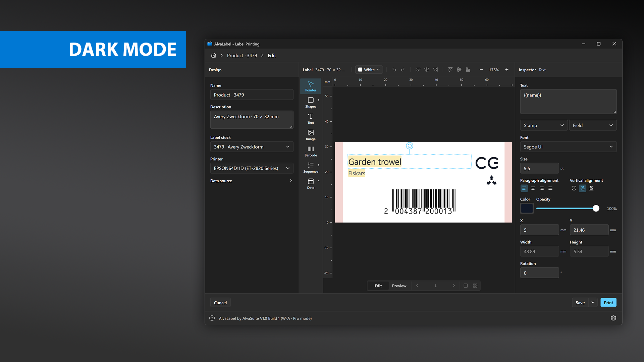The width and height of the screenshot is (644, 362).
Task: Go to Product · 3479 breadcrumb
Action: 242,56
